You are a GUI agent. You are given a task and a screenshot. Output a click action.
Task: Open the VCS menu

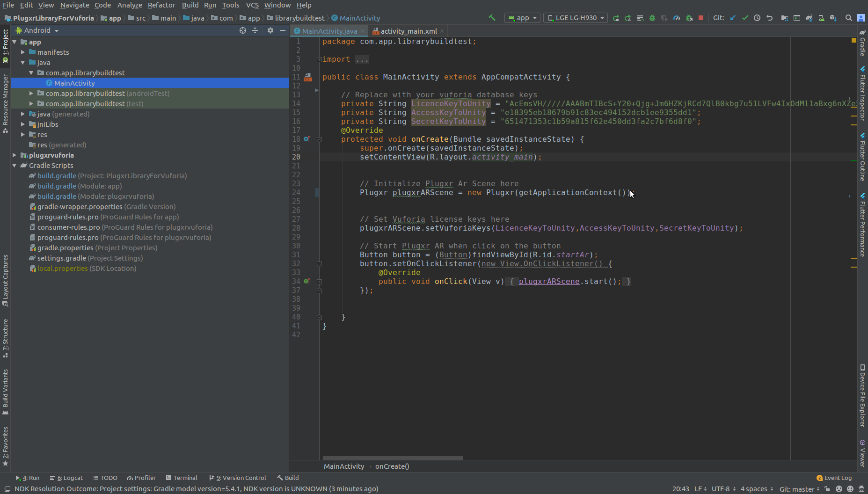coord(252,5)
